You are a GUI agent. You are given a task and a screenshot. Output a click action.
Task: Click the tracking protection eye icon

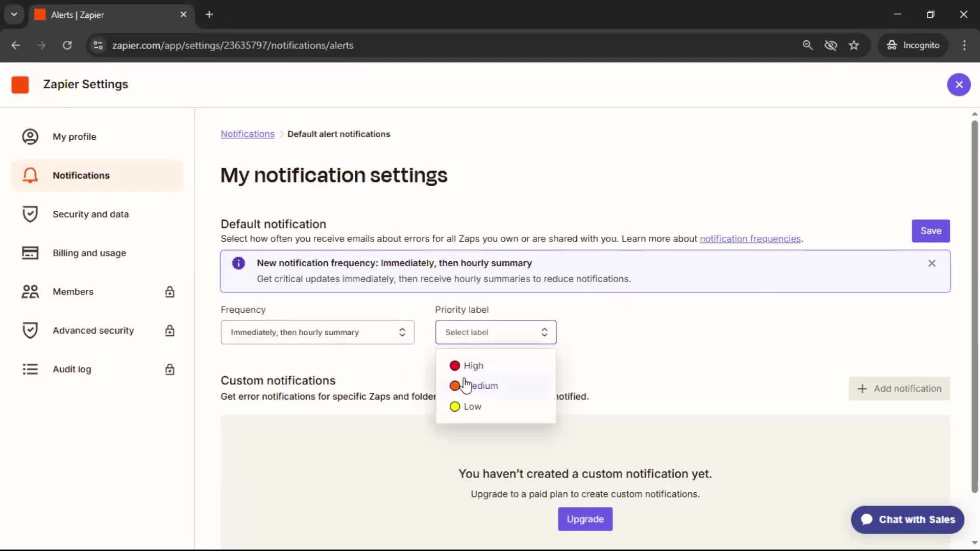831,45
